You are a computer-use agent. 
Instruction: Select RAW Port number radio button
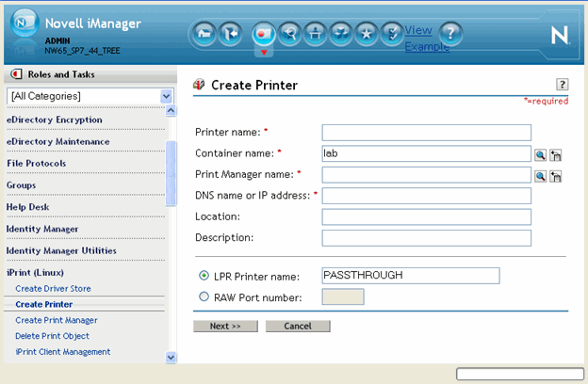coord(204,296)
